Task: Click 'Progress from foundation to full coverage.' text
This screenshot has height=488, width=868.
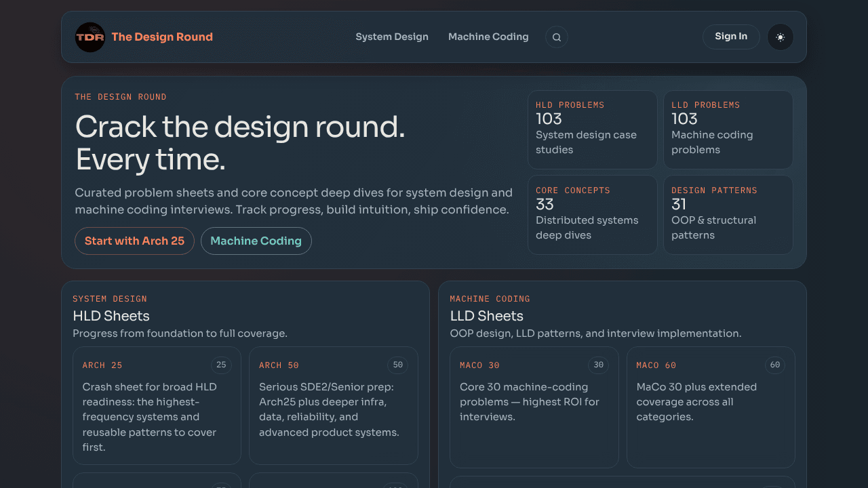Action: [180, 333]
